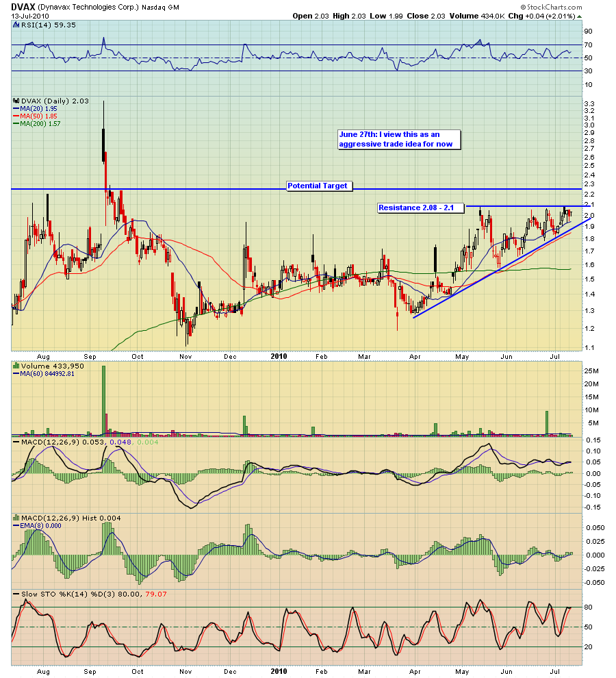
Task: Click the Volume 434.0K header value
Action: pos(477,16)
